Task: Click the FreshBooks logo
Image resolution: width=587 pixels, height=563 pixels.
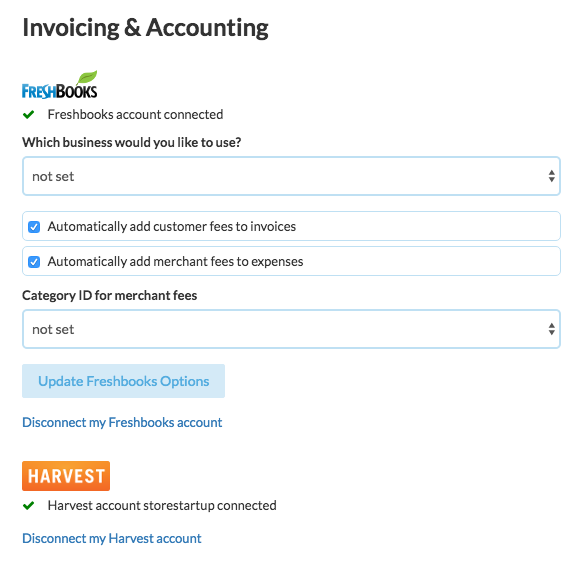Action: click(x=60, y=85)
